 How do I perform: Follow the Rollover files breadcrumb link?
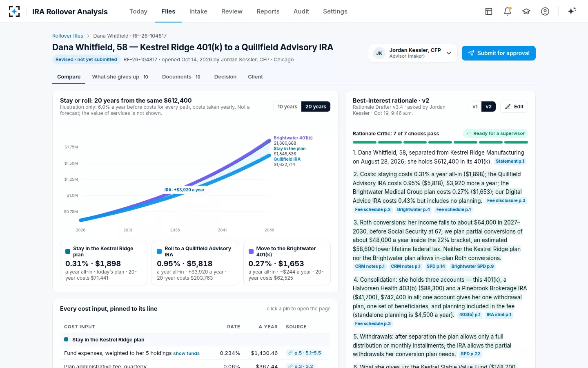[67, 36]
